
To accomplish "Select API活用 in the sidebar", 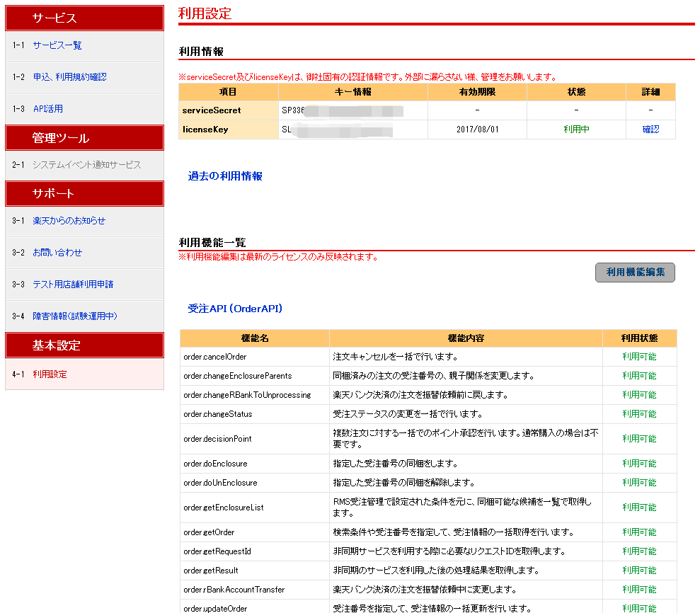I will (x=48, y=109).
